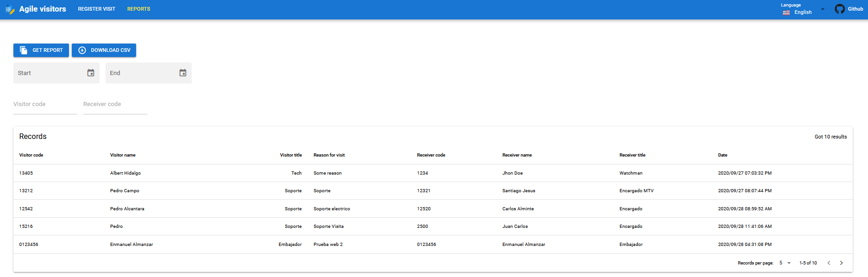Expand the Language dropdown arrow
The width and height of the screenshot is (868, 277).
click(823, 9)
